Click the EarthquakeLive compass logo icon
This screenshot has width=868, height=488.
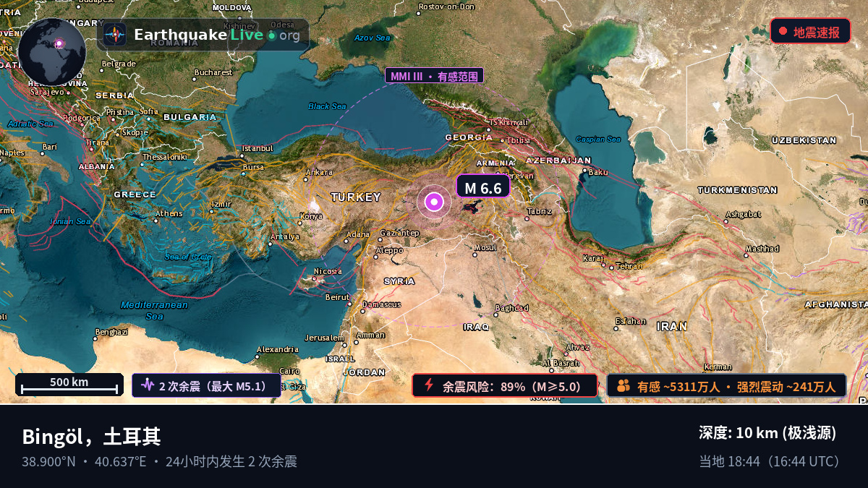(114, 35)
